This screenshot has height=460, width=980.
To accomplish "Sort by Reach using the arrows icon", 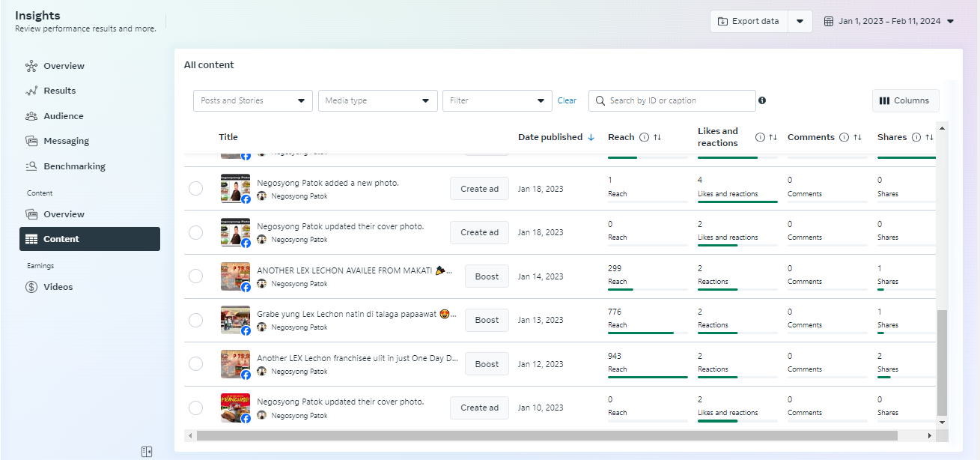I will point(657,137).
